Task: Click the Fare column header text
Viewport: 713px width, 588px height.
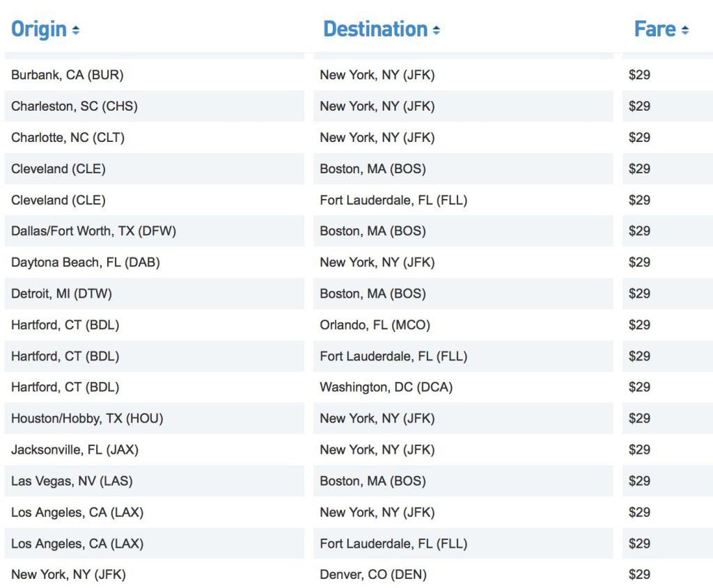Action: [x=655, y=29]
